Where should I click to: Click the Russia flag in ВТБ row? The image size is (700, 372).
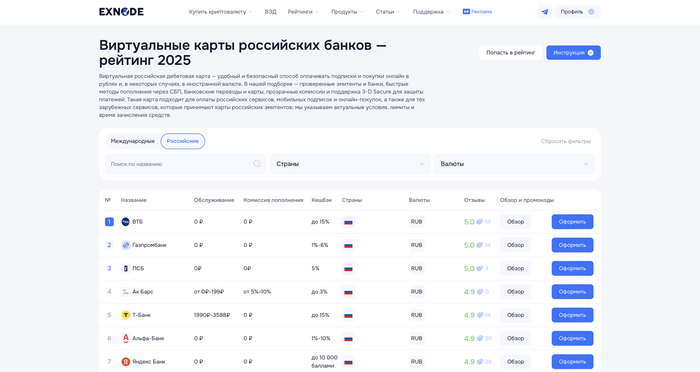click(x=348, y=222)
